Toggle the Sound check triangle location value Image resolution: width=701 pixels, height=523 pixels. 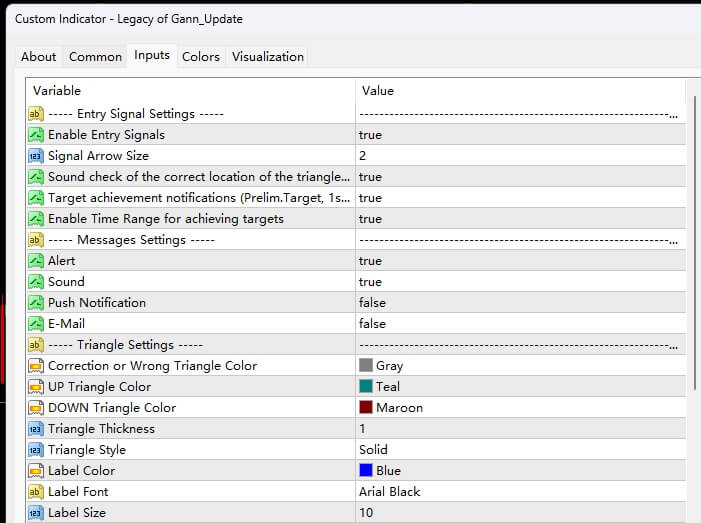520,177
